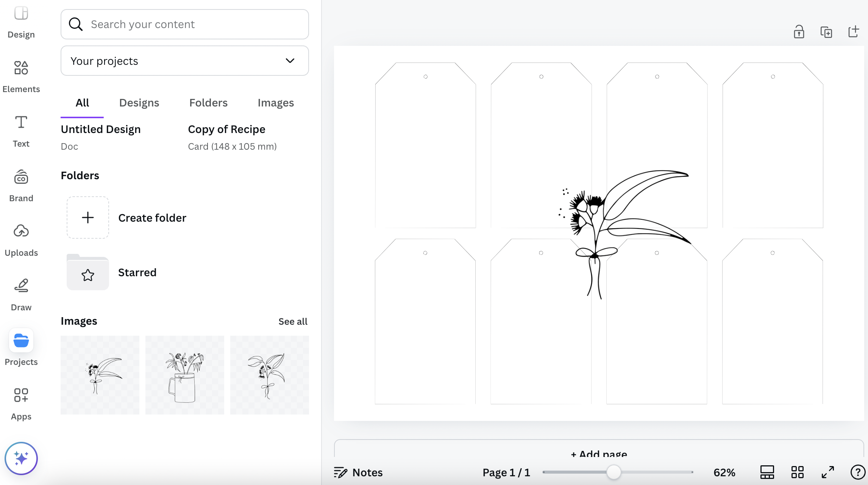Open the Uploads panel
Image resolution: width=868 pixels, height=485 pixels.
click(x=21, y=240)
